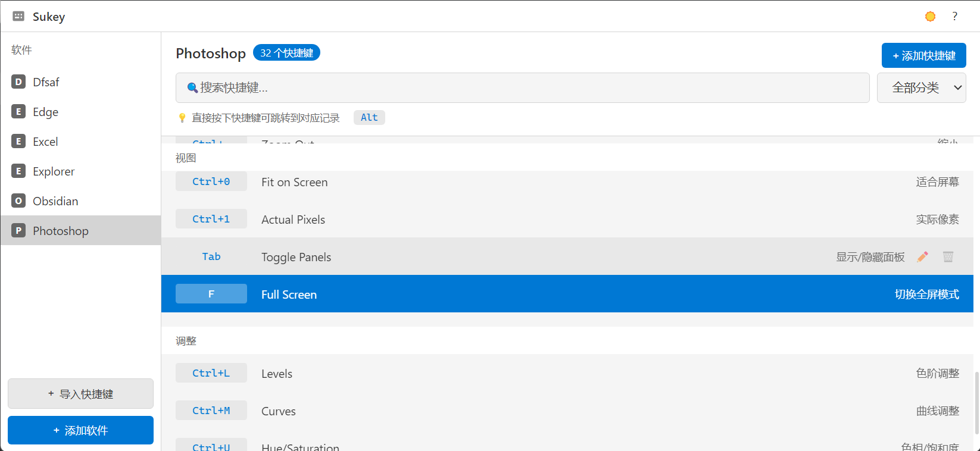Toggle the sun theme icon
Image resolution: width=980 pixels, height=451 pixels.
pyautogui.click(x=930, y=17)
